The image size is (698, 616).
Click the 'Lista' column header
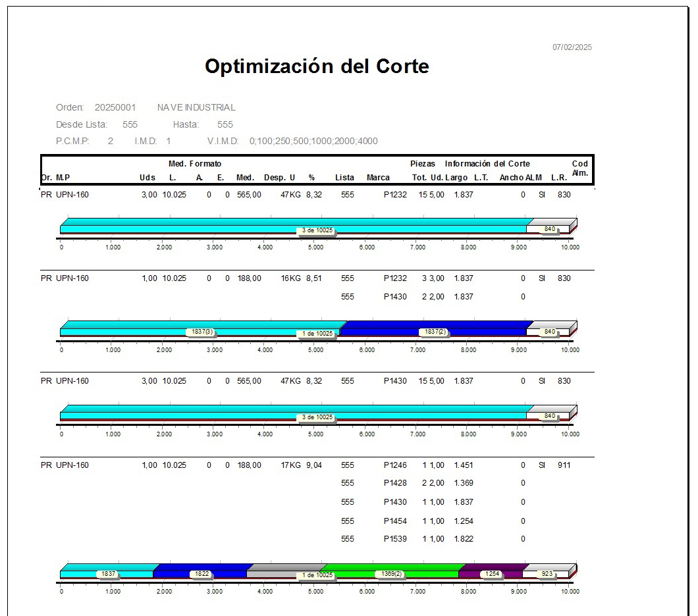click(x=344, y=177)
